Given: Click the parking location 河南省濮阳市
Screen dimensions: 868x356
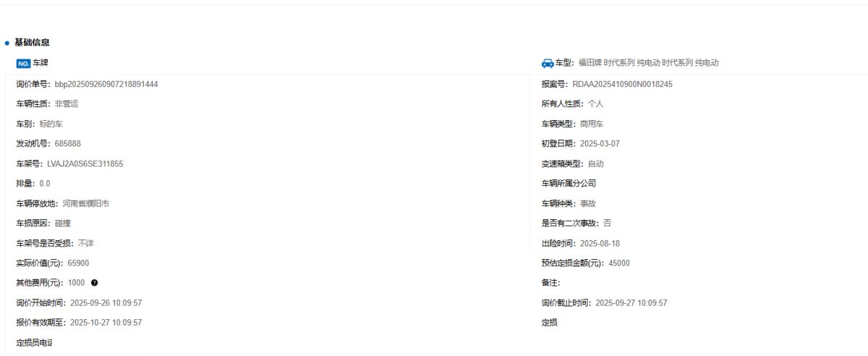Looking at the screenshot, I should (x=86, y=203).
